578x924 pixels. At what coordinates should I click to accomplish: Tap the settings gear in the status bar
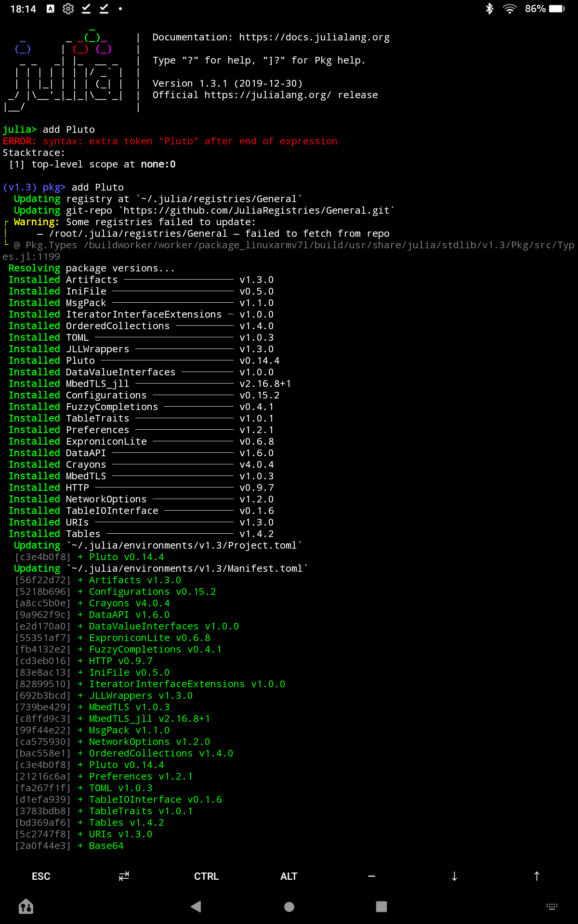tap(68, 9)
